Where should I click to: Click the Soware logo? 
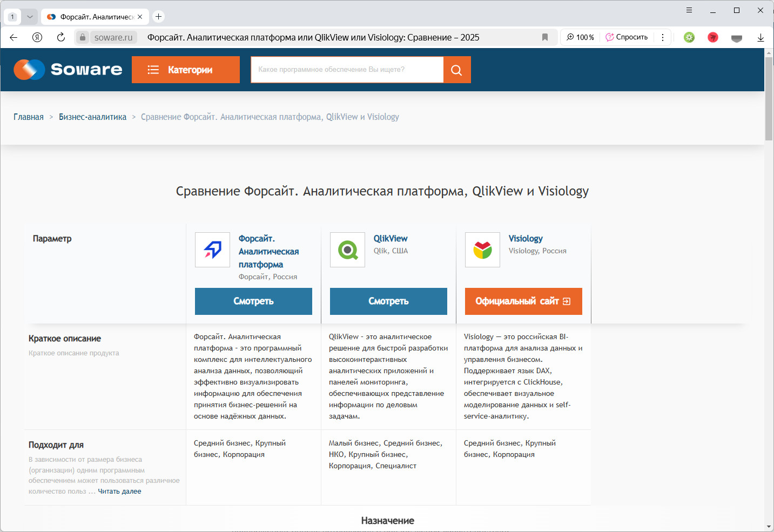point(68,70)
